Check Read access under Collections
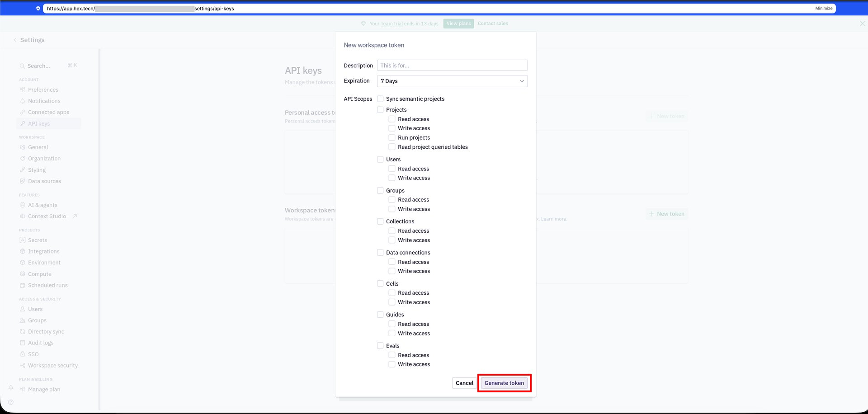Image resolution: width=868 pixels, height=414 pixels. pyautogui.click(x=392, y=231)
